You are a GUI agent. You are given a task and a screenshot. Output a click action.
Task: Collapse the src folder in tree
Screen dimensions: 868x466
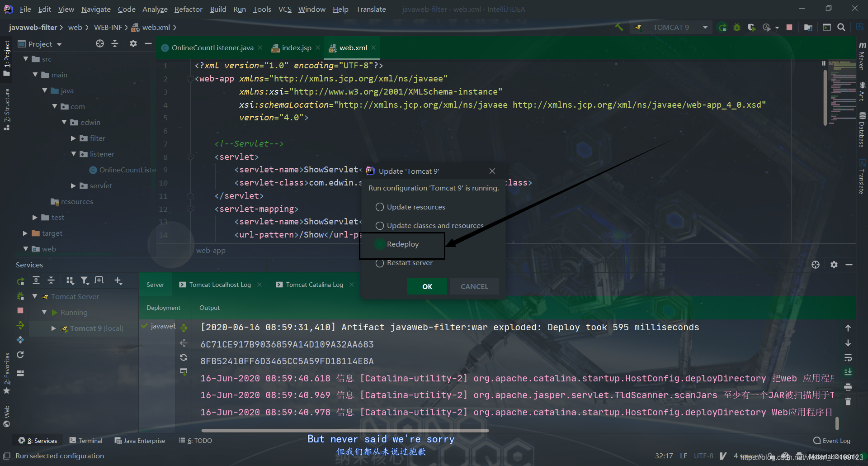[x=26, y=59]
